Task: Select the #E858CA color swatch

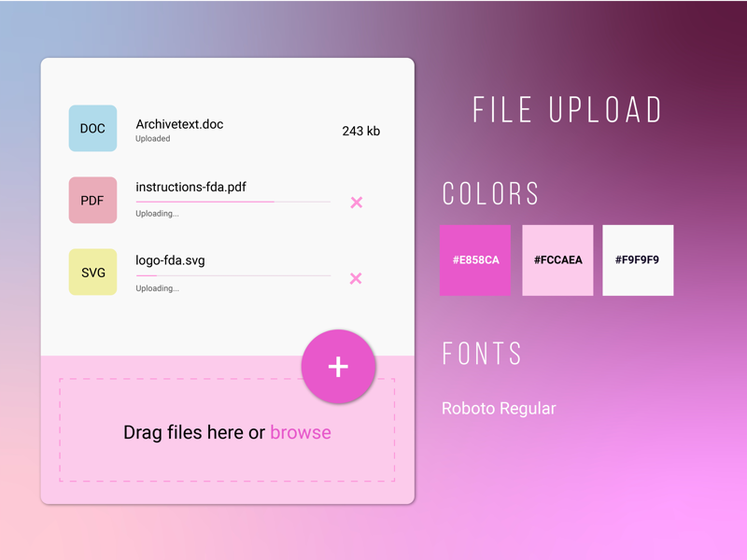Action: point(475,260)
